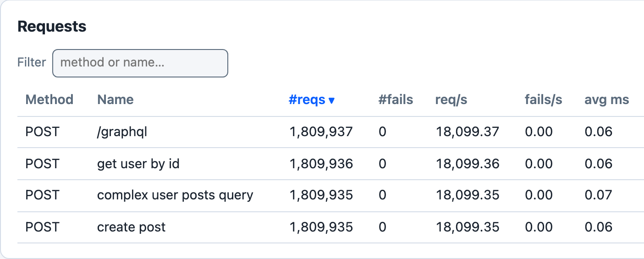This screenshot has height=259, width=644.
Task: Click avg ms value in get user by id row
Action: coord(599,164)
